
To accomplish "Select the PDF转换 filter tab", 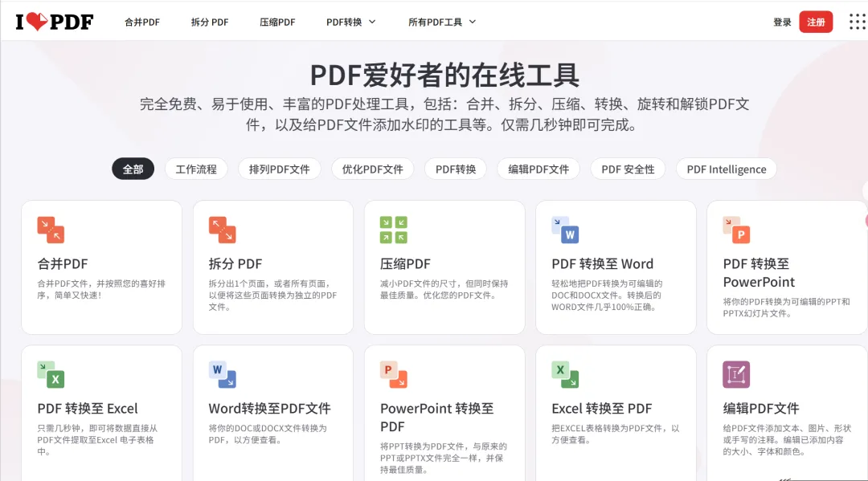I will (x=456, y=169).
